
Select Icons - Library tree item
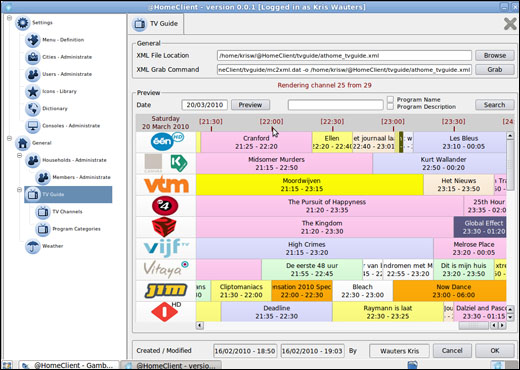59,91
